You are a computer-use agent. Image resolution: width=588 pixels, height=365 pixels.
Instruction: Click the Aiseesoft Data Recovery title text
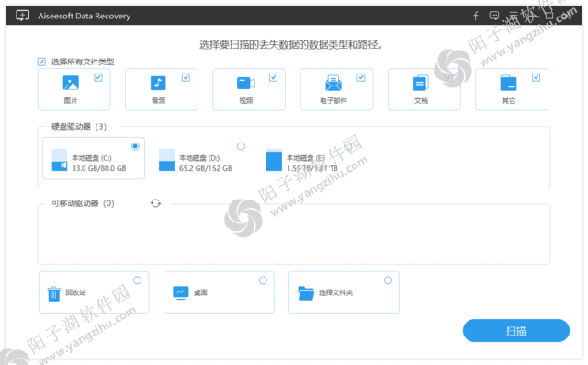point(84,17)
